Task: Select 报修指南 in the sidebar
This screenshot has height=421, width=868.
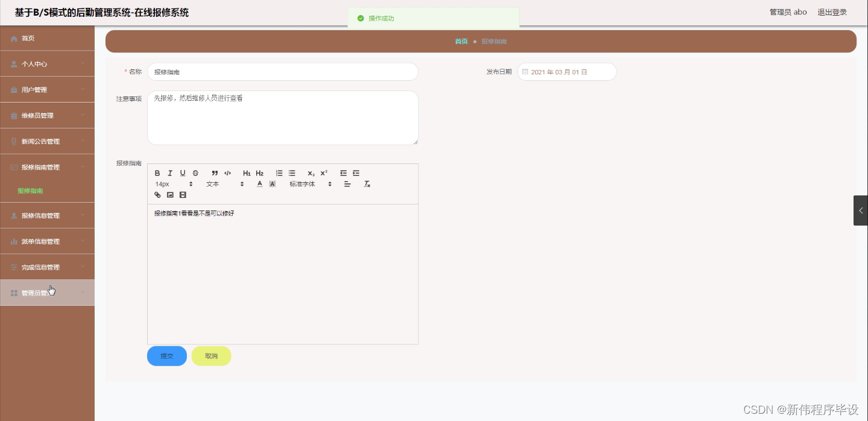Action: [x=30, y=191]
